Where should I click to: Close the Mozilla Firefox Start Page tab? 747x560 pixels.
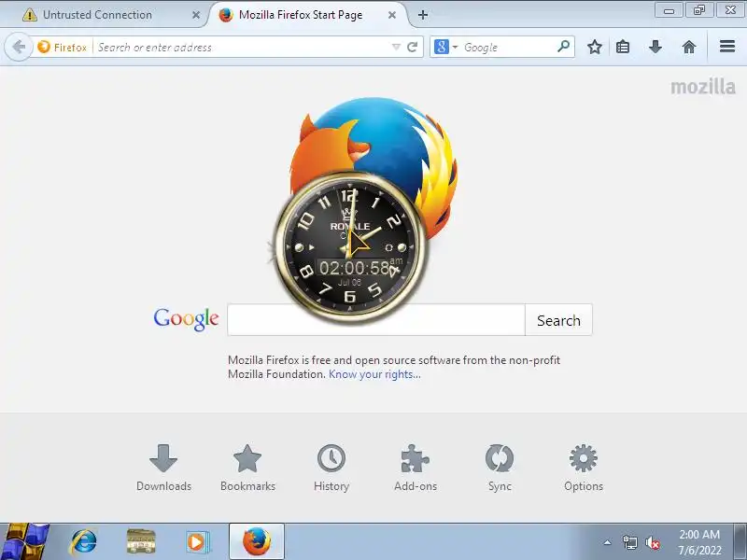point(392,15)
